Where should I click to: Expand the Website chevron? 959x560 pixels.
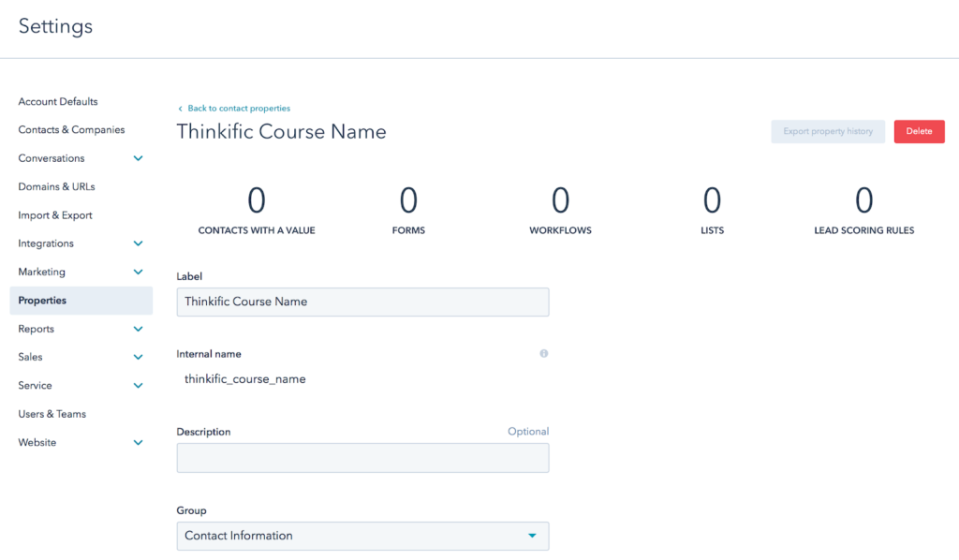(x=139, y=443)
